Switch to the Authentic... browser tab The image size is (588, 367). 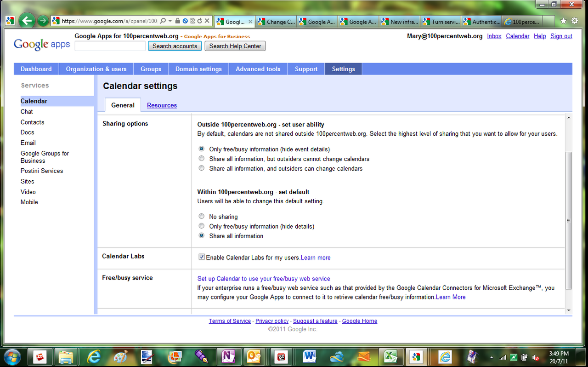(482, 22)
